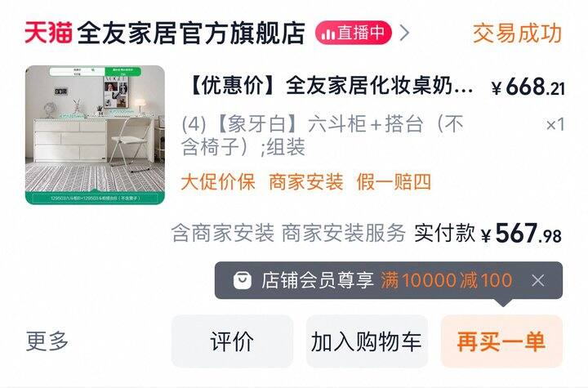Tap the 含商家安装 商家安装服务 text
Viewport: 588px width, 388px height.
288,233
